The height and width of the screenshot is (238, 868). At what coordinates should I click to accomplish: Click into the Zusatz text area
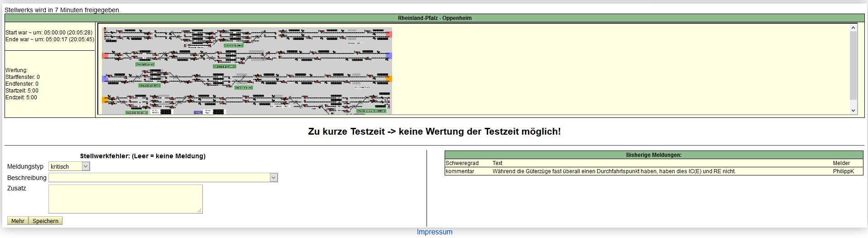125,199
